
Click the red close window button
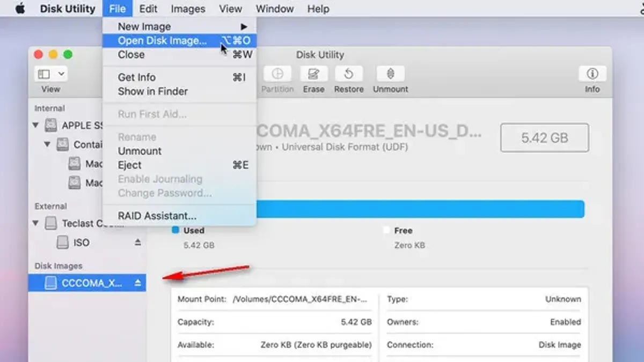tap(38, 55)
